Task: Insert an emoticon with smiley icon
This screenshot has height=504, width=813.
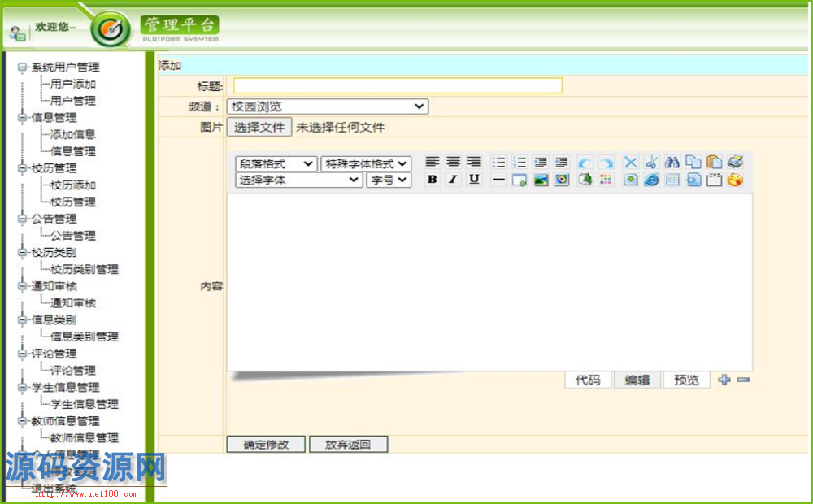Action: pyautogui.click(x=735, y=180)
